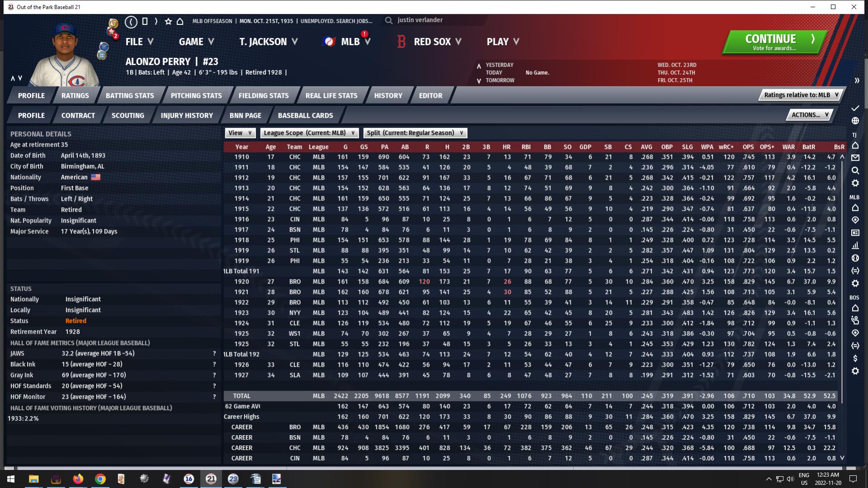
Task: Open the BASEBALL CARDS sub-tab
Action: [305, 115]
